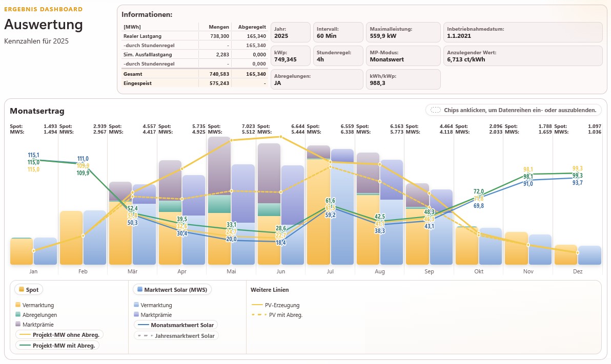Click the Marktprämie legend entry under Spot
The height and width of the screenshot is (364, 611).
pyautogui.click(x=35, y=324)
